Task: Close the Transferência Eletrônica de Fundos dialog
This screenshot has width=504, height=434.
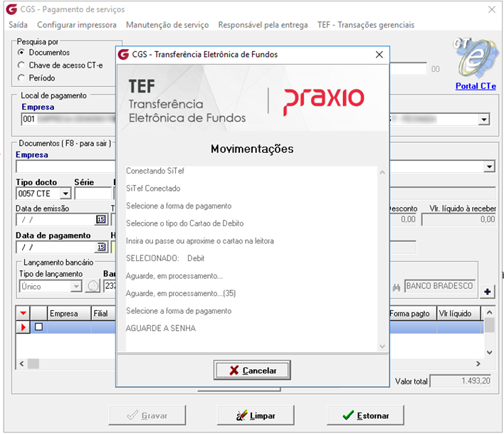Action: point(379,54)
